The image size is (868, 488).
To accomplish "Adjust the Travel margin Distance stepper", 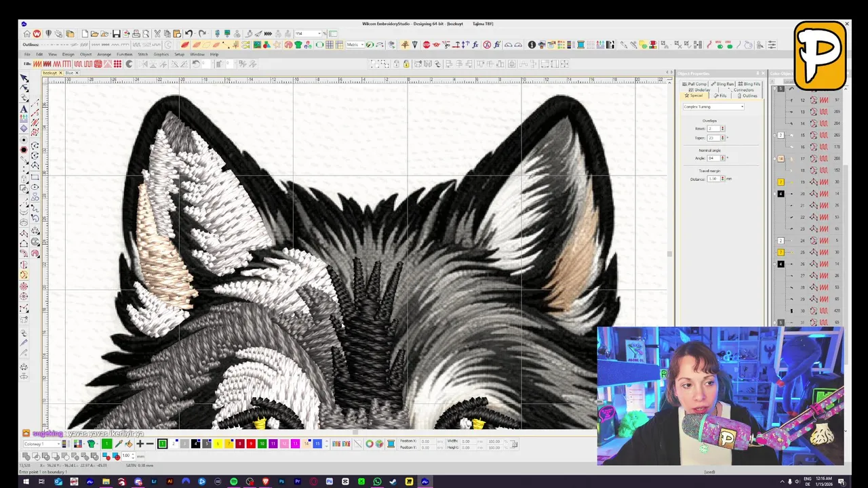I will 722,179.
